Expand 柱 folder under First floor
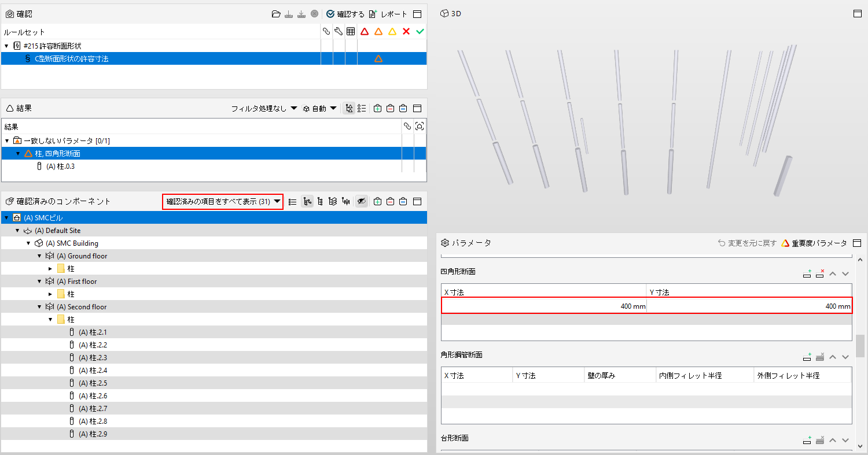Viewport: 868px width, 455px height. 50,294
